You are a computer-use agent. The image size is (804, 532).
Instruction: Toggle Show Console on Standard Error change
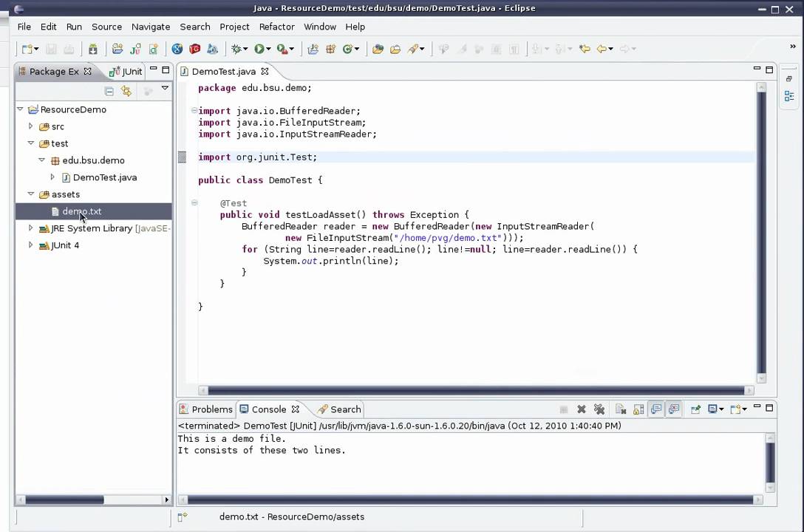(x=674, y=409)
